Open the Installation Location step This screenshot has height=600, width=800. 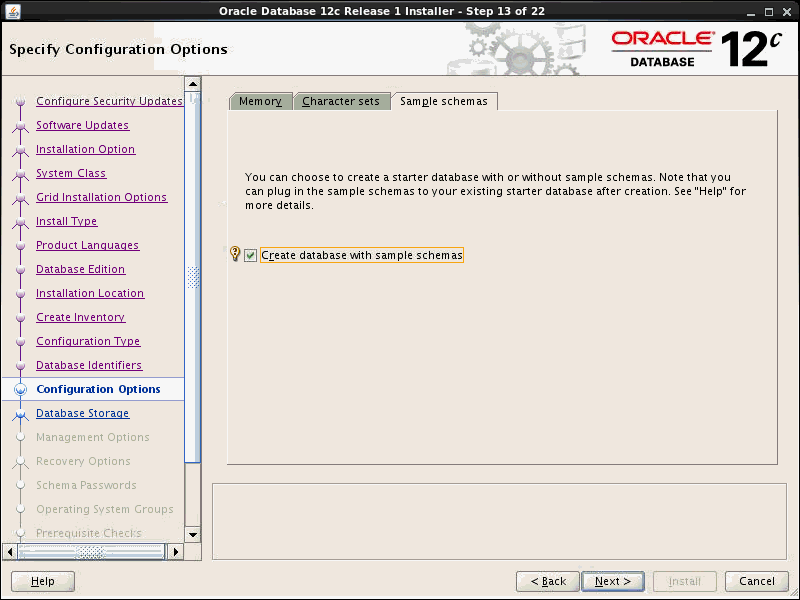[88, 293]
